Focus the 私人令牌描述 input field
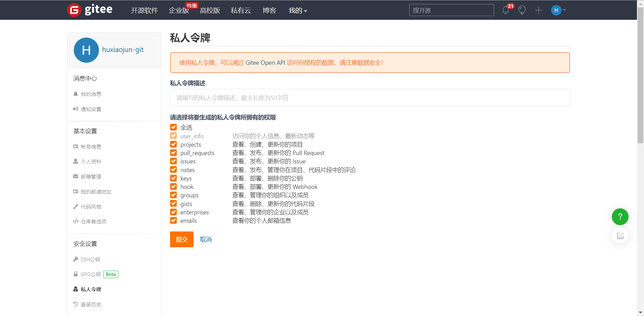The width and height of the screenshot is (644, 316). [x=370, y=98]
